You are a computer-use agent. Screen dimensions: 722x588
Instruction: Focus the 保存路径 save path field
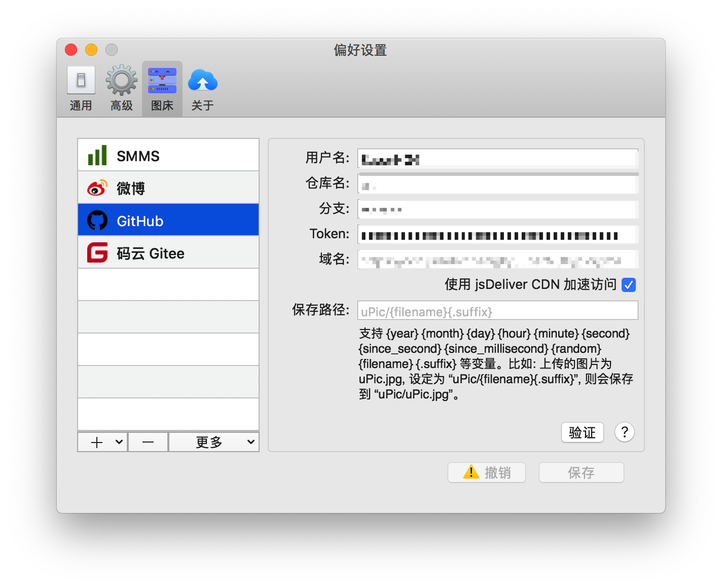coord(498,311)
